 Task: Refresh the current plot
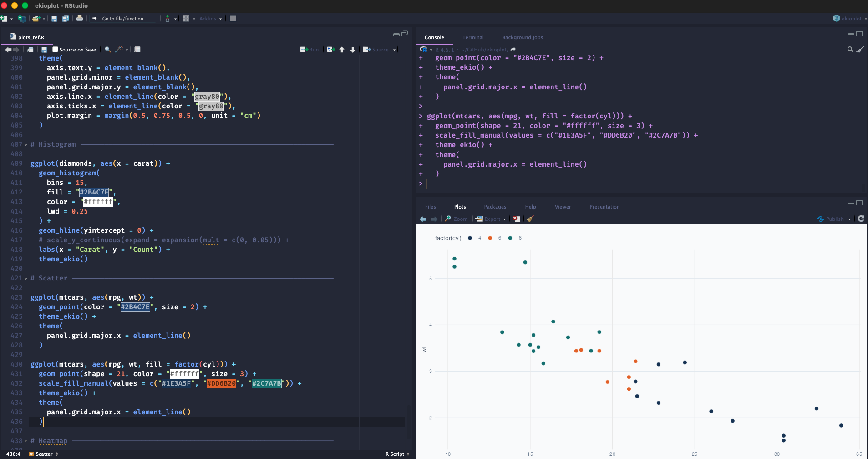click(861, 219)
